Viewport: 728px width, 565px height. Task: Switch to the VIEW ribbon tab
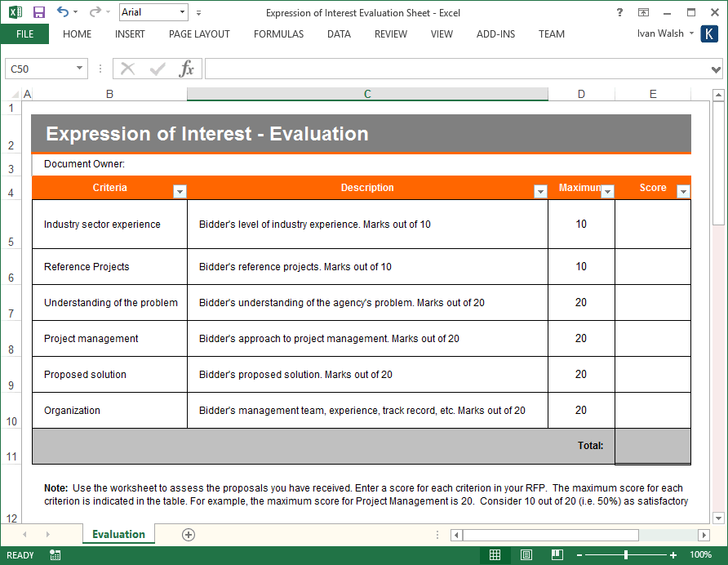(x=442, y=34)
